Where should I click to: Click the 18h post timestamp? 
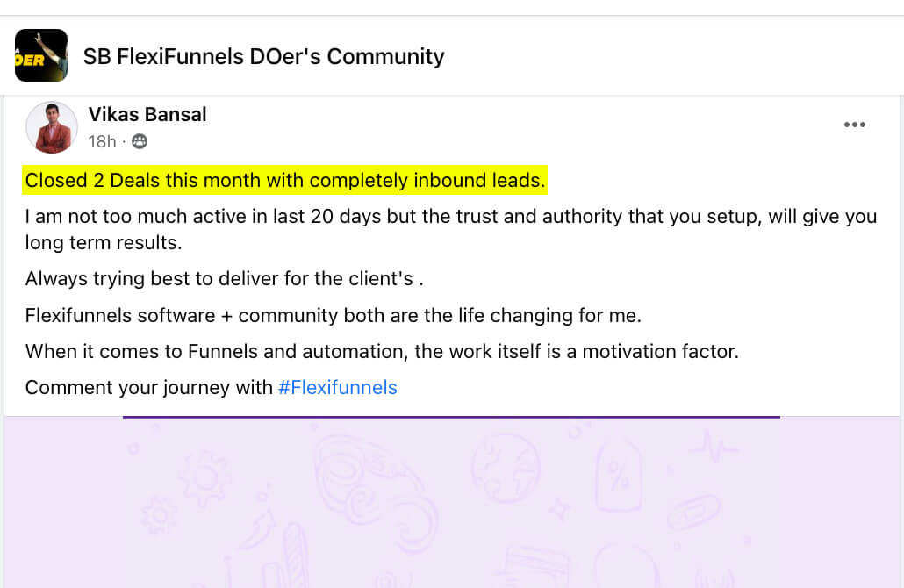click(102, 141)
